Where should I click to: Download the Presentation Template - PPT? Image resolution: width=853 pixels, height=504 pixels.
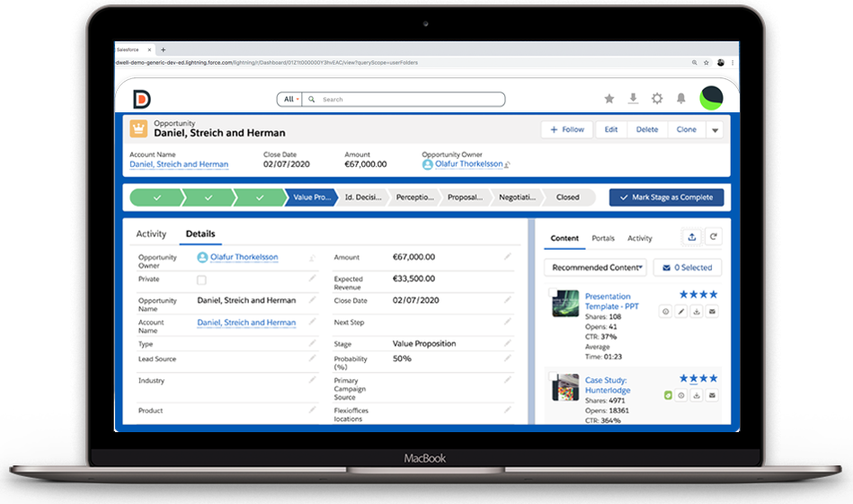697,312
